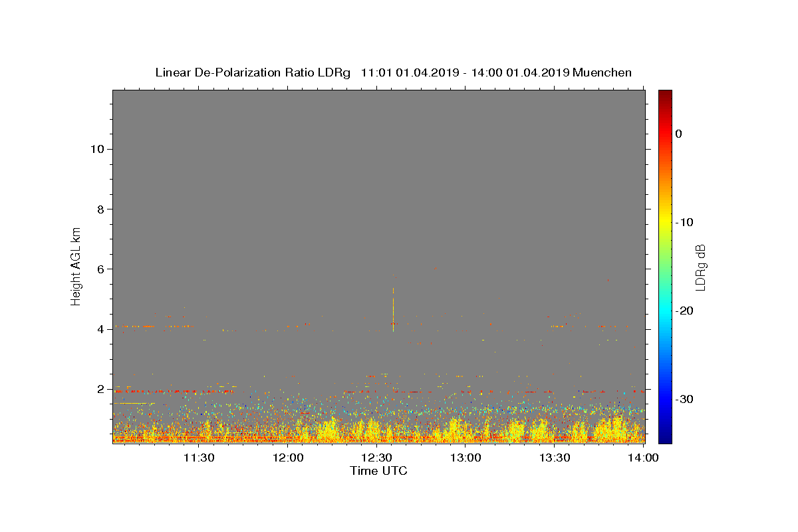
Task: Click the 'LDRg dB' colorbar label
Action: click(700, 267)
